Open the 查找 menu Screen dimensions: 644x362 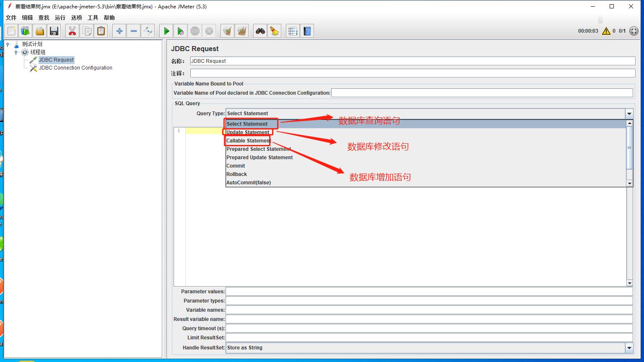[x=44, y=18]
